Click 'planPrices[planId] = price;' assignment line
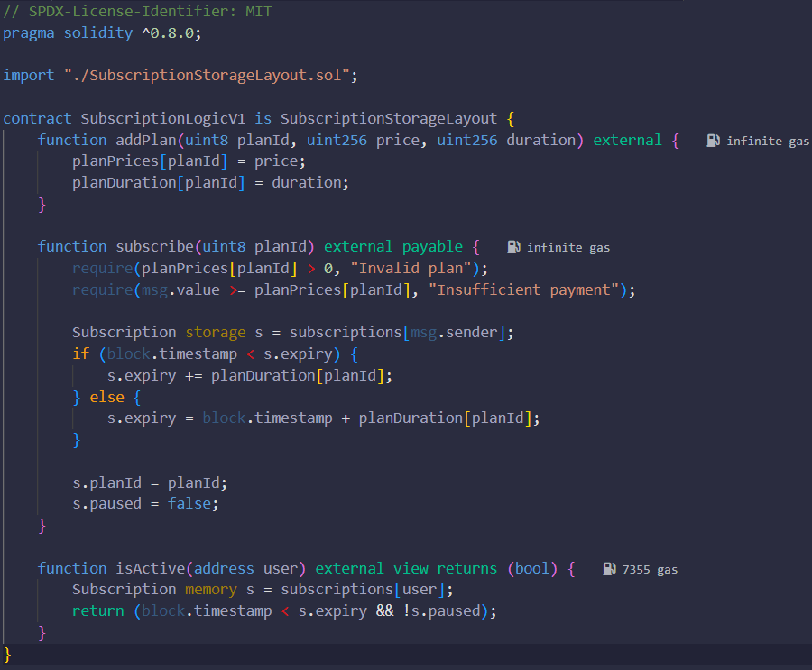This screenshot has height=670, width=812. [189, 161]
